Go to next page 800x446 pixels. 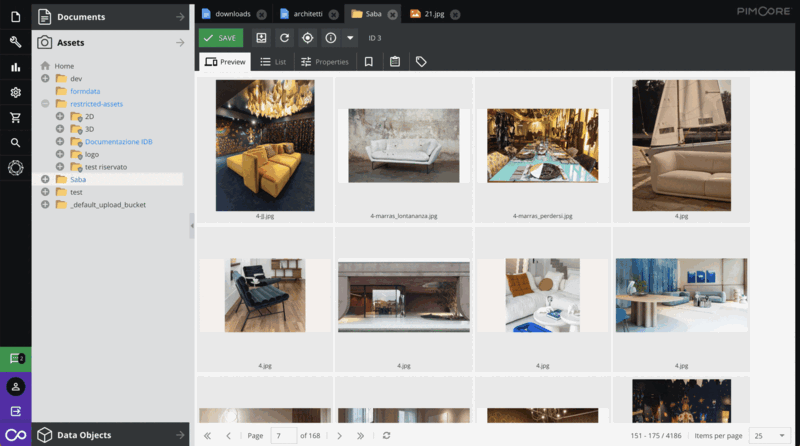click(339, 436)
